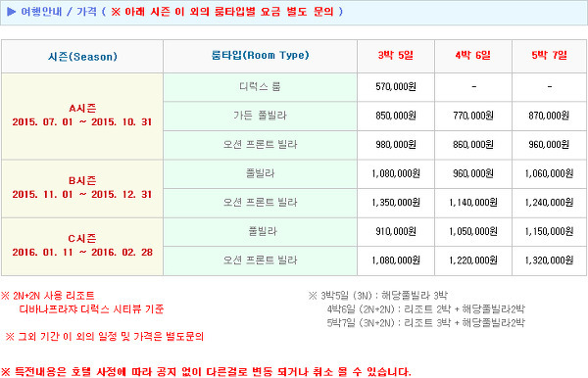Click '1,080,000원' in the C시즌 오션 프론트 빌라 row

[x=396, y=260]
